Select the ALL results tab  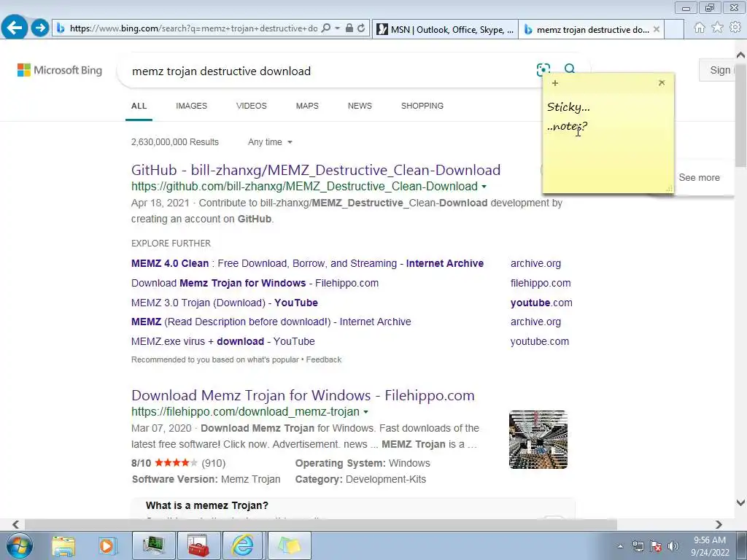(x=139, y=106)
